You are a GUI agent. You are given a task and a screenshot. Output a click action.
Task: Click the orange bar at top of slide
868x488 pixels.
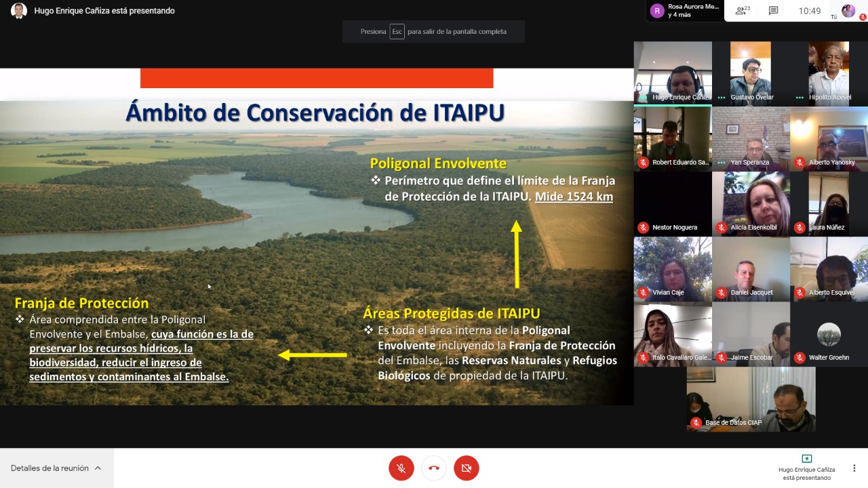pyautogui.click(x=317, y=78)
